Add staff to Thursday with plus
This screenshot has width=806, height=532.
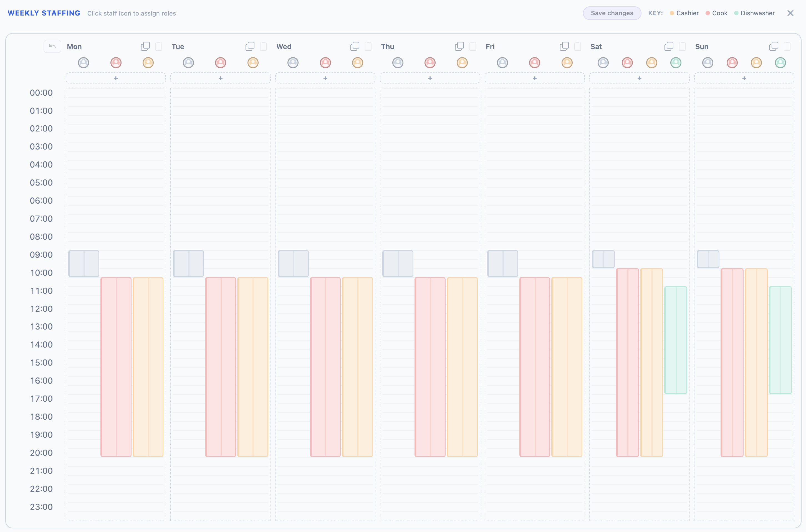tap(430, 78)
